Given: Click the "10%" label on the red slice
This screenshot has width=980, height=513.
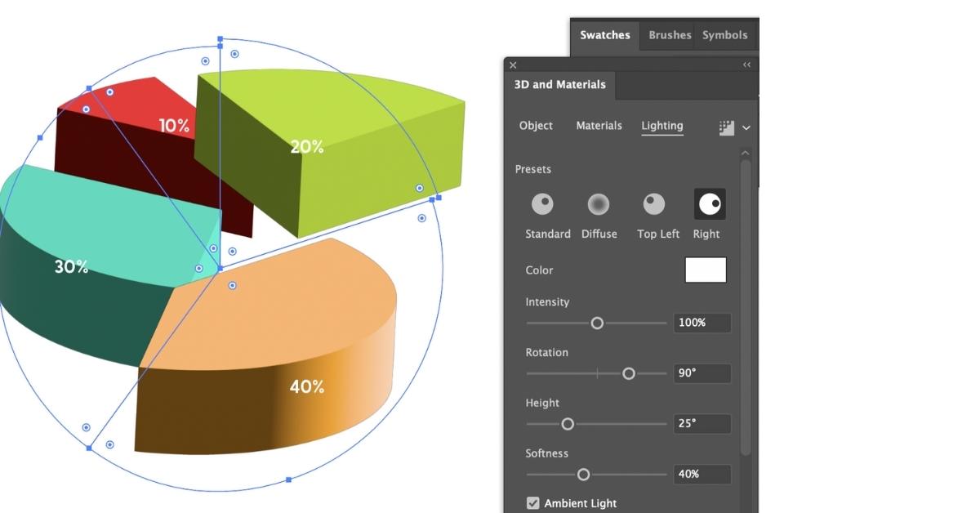Looking at the screenshot, I should [x=174, y=126].
